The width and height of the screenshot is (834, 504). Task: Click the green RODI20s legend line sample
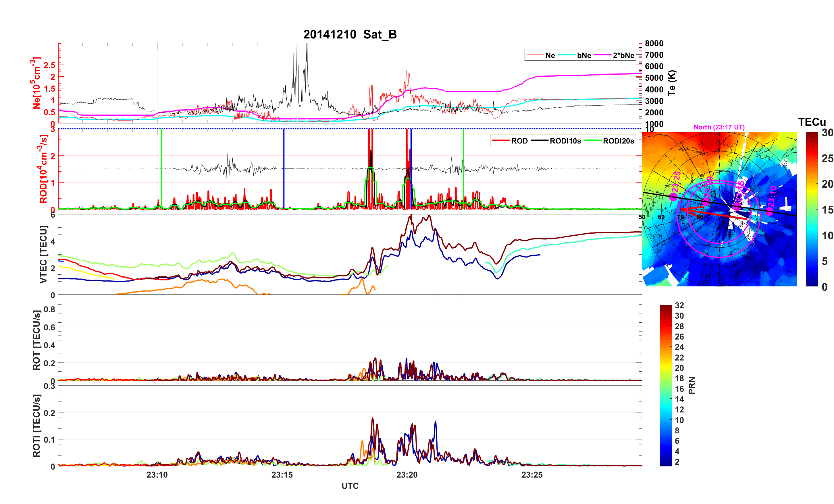click(593, 141)
